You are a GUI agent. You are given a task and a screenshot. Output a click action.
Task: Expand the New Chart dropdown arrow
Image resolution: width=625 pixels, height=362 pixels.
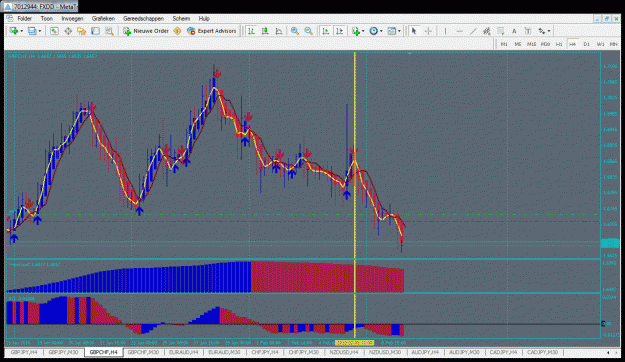(x=22, y=31)
